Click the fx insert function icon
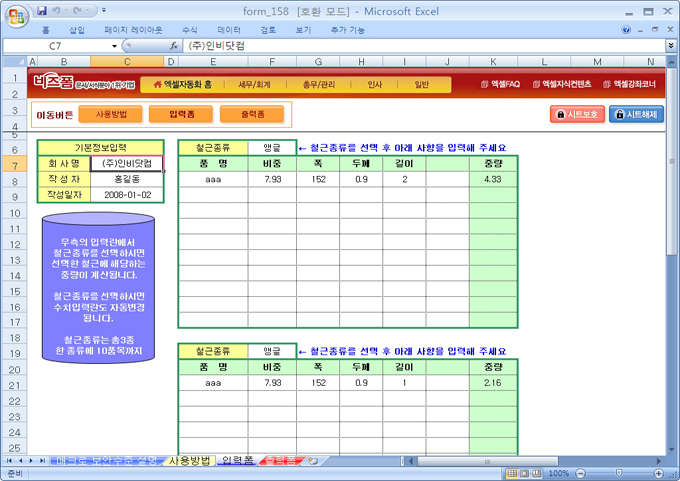 point(174,46)
